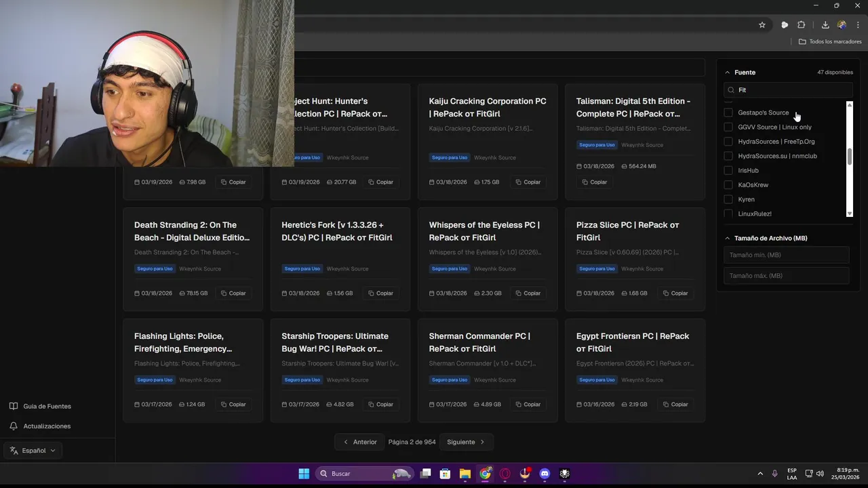The height and width of the screenshot is (488, 868).
Task: Open the Sherman Commander PC title
Action: point(479,342)
